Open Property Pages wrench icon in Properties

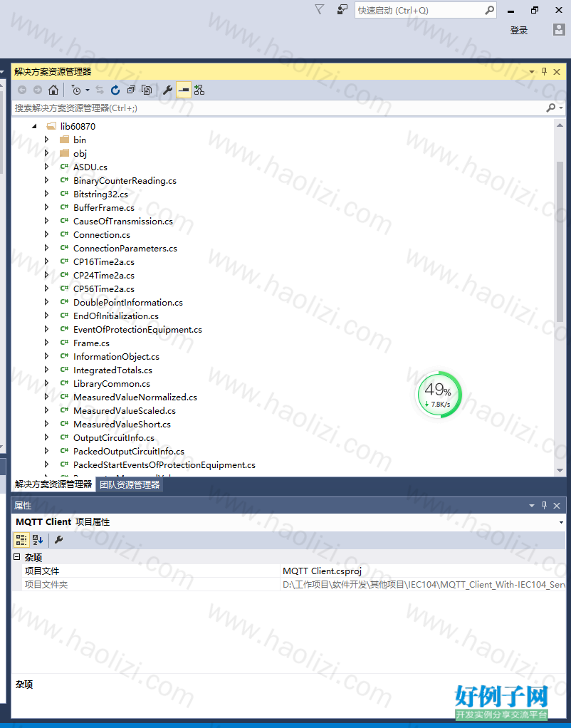click(59, 539)
